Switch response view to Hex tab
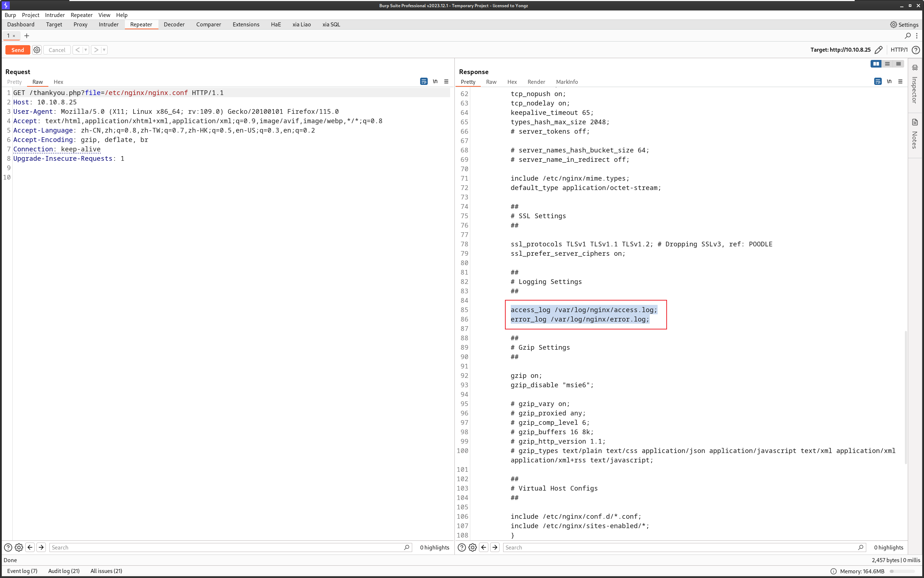Image resolution: width=924 pixels, height=578 pixels. click(x=512, y=82)
